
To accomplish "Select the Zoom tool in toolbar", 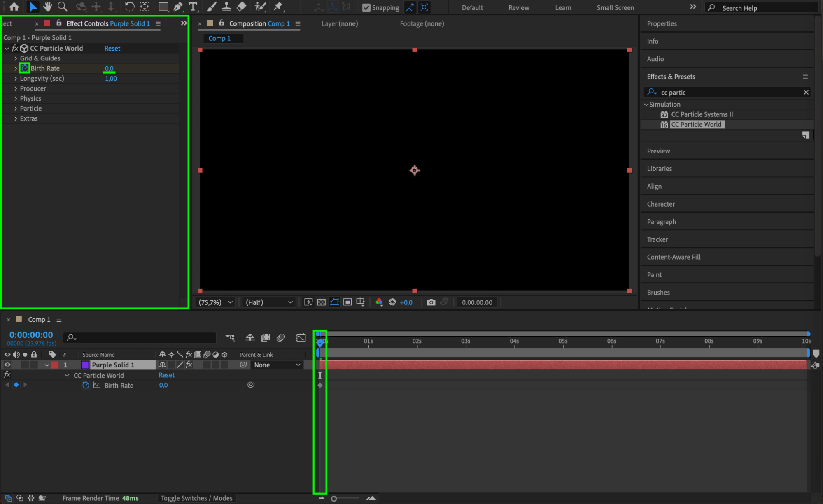I will point(62,7).
